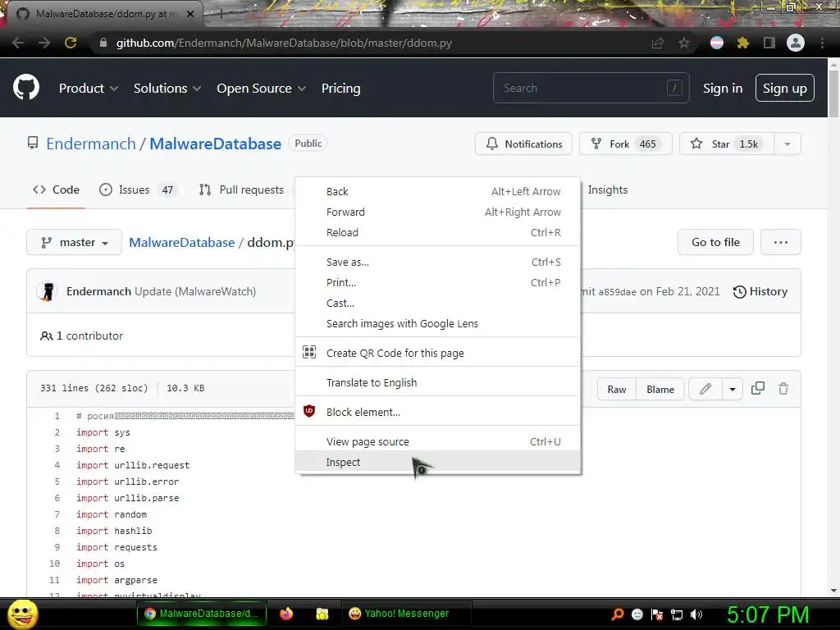
Task: Click the extension icon left of the puzzle
Action: coord(717,43)
